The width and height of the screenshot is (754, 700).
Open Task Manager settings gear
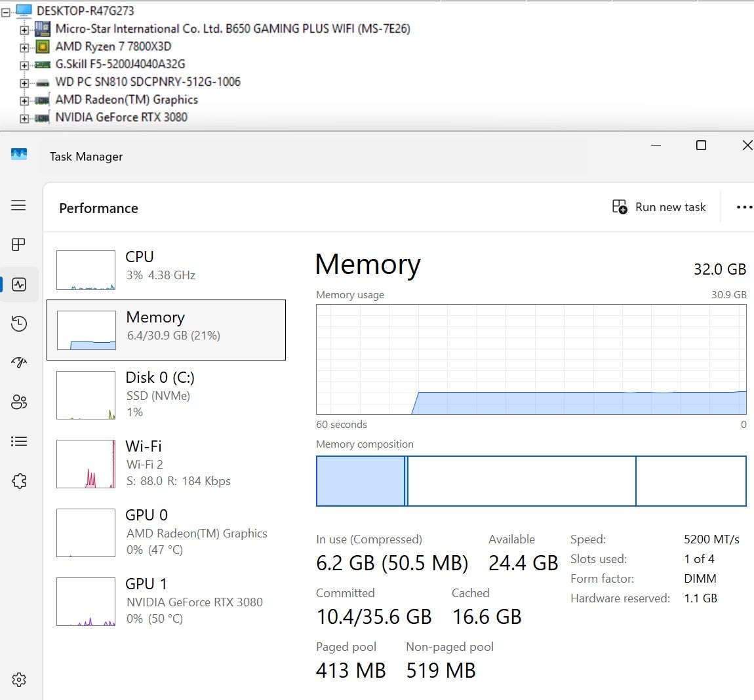[19, 679]
